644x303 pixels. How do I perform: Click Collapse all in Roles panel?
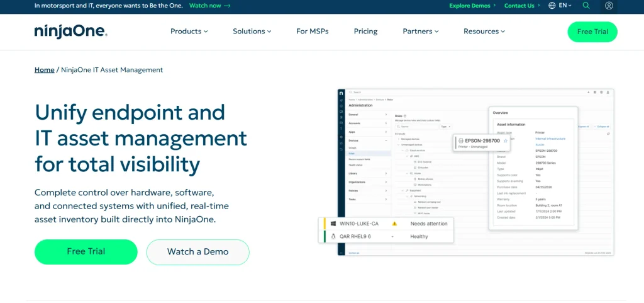[601, 127]
